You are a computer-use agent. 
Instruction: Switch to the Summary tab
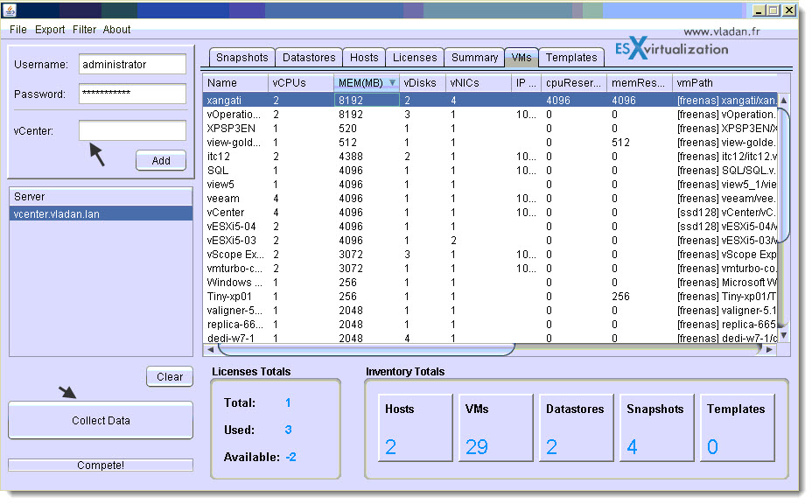click(x=474, y=58)
